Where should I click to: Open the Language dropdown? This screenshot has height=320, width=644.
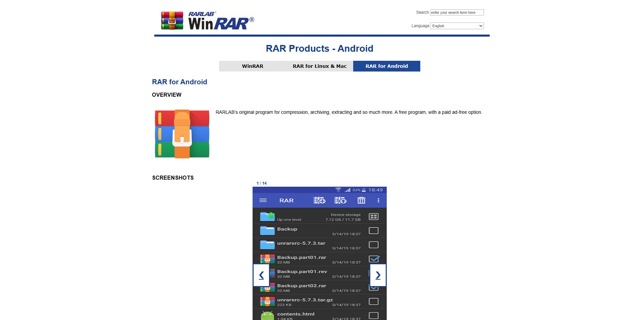457,26
